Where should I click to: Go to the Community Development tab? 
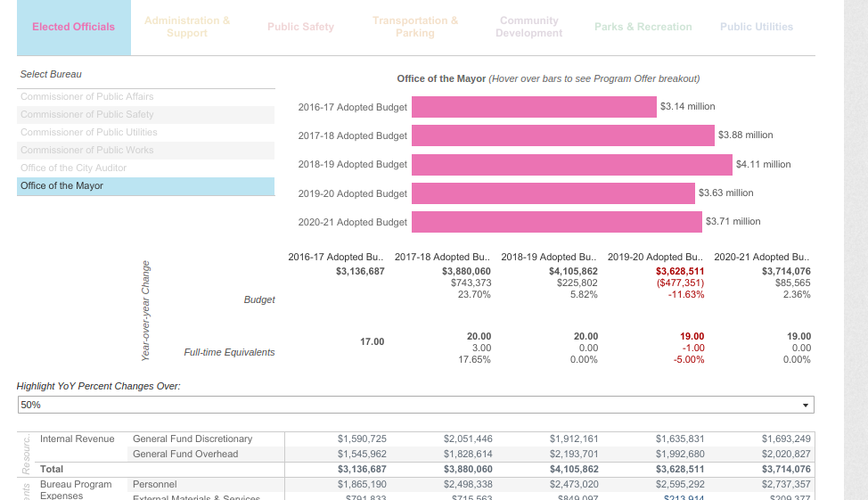pos(528,27)
